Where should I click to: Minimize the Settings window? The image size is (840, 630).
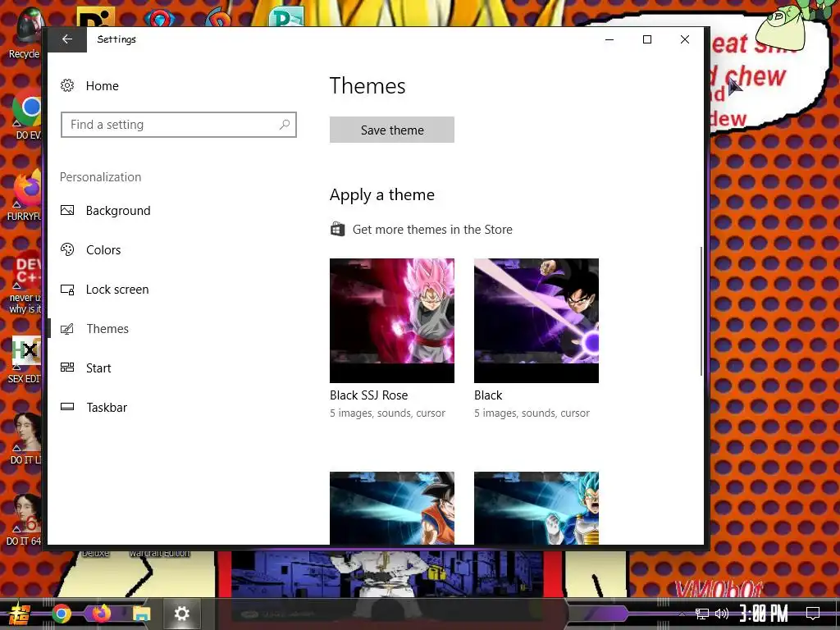(x=609, y=39)
